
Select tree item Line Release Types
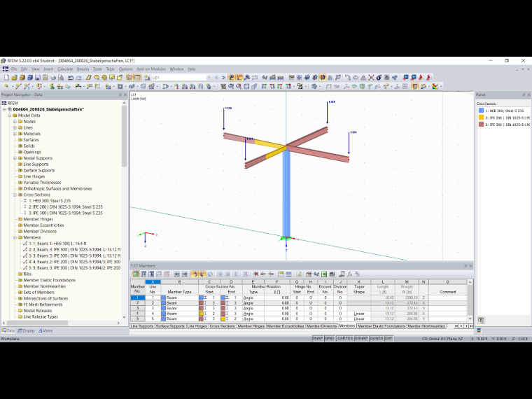(x=41, y=317)
